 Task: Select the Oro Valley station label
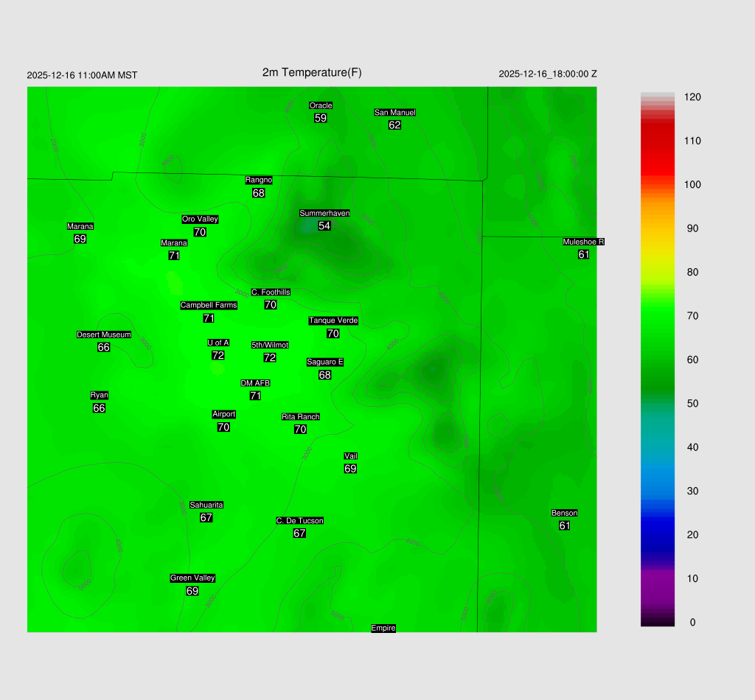[200, 219]
